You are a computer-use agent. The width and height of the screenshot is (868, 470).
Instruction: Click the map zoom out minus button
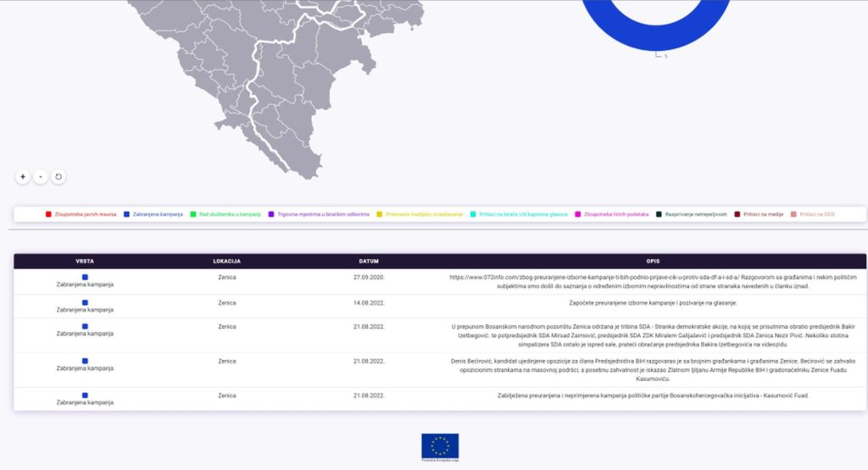tap(41, 177)
